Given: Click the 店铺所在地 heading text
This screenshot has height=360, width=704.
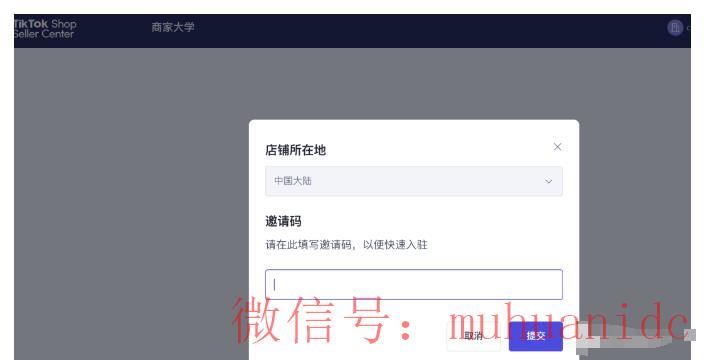Looking at the screenshot, I should pyautogui.click(x=295, y=150).
